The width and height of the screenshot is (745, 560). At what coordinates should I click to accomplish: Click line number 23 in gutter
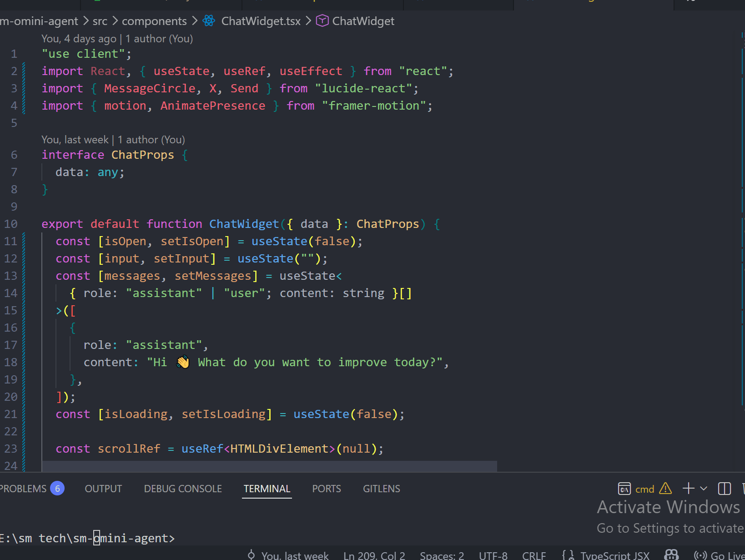pos(11,449)
